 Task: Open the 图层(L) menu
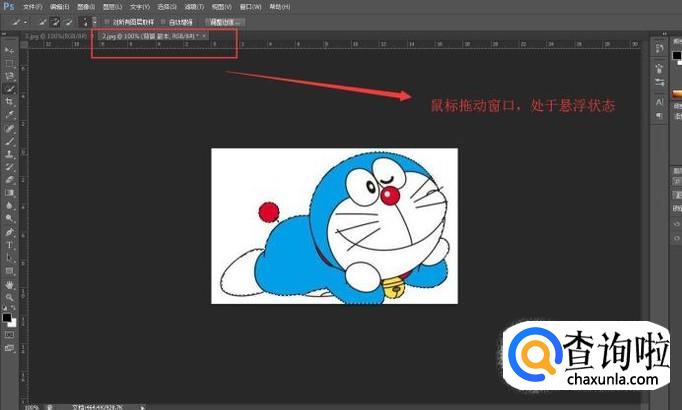(x=112, y=7)
